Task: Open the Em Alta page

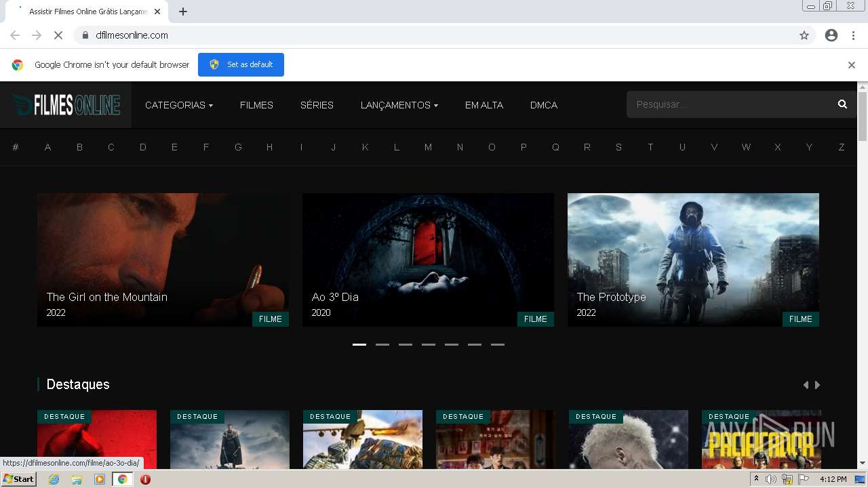Action: coord(484,105)
